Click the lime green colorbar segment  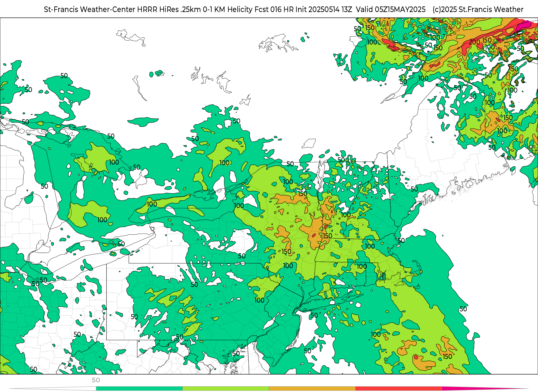click(226, 389)
